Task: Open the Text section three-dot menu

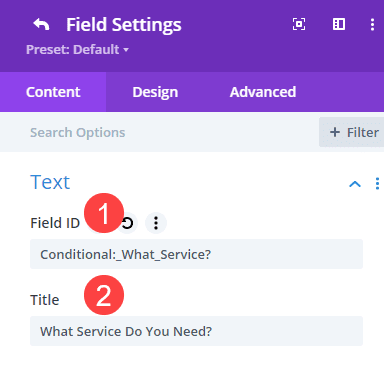Action: click(x=377, y=184)
